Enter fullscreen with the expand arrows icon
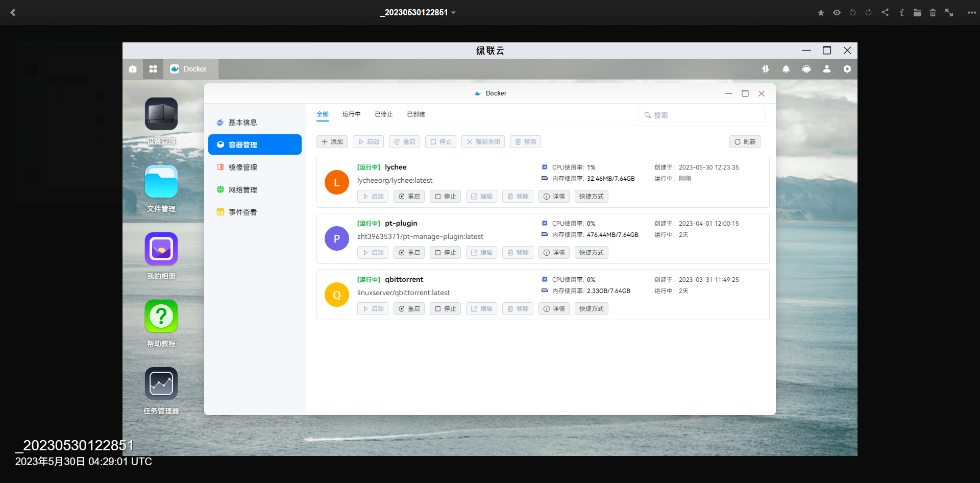 click(x=949, y=12)
